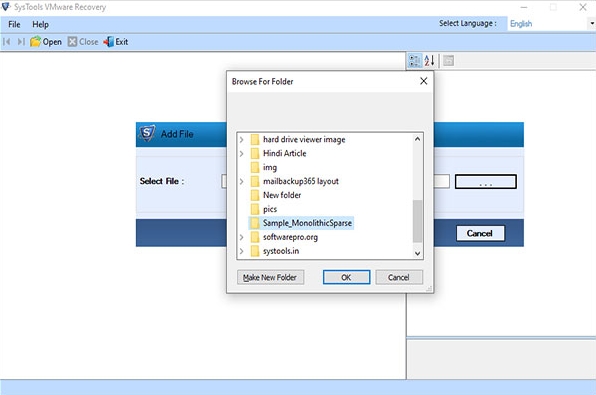
Task: Click the folder tree scroll up arrow
Action: (x=417, y=139)
